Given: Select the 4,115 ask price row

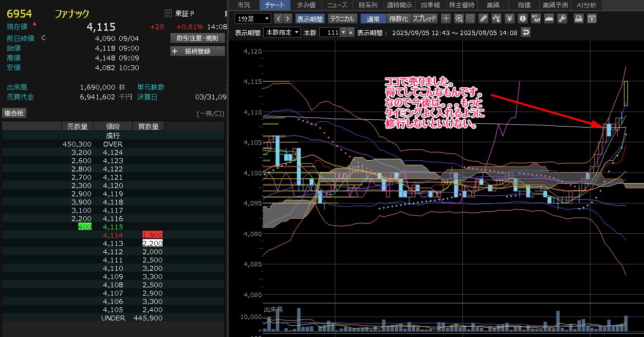Looking at the screenshot, I should click(x=113, y=227).
